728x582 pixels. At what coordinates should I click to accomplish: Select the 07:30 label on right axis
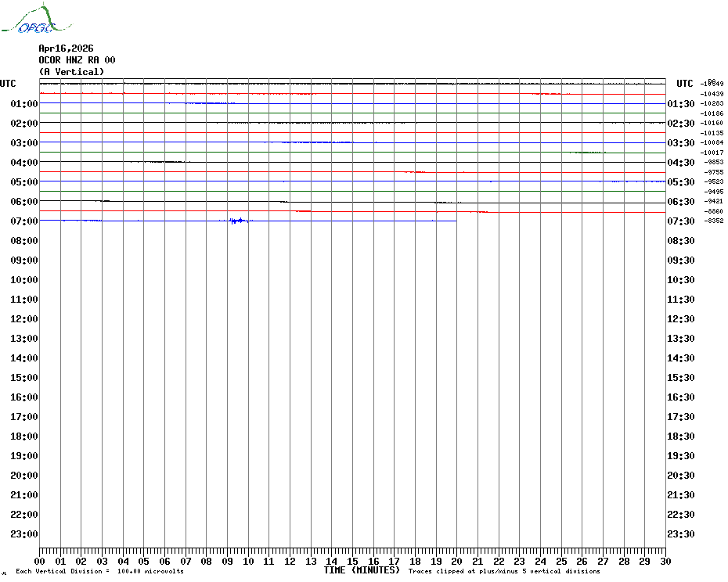coord(680,221)
